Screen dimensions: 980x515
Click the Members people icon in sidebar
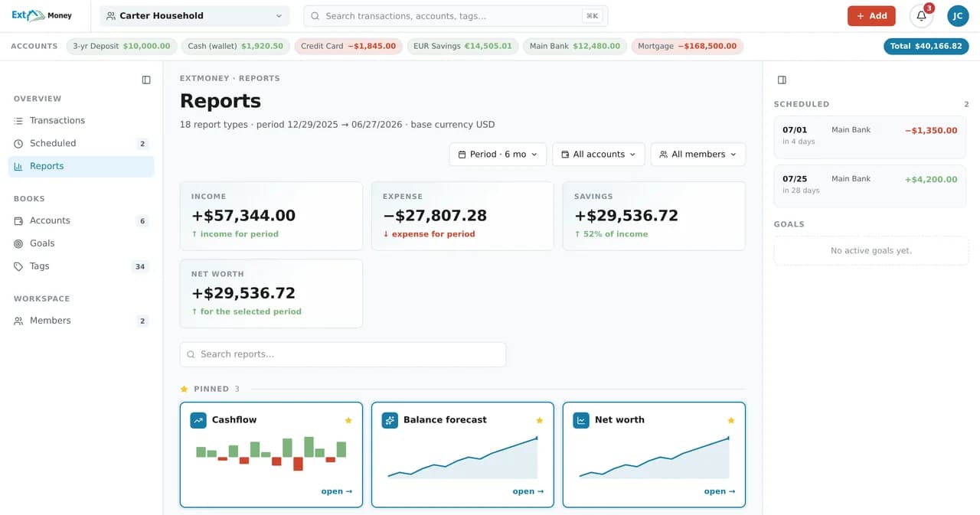18,321
